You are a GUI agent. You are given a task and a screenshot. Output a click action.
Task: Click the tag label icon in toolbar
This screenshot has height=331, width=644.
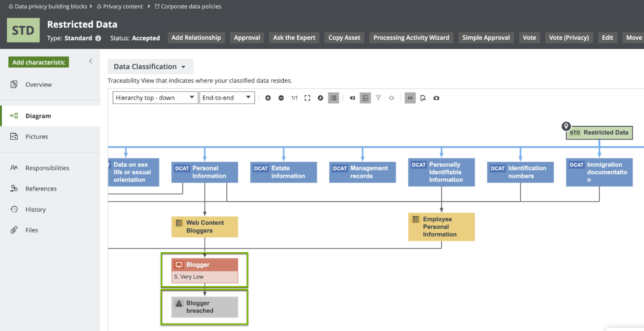coord(352,98)
